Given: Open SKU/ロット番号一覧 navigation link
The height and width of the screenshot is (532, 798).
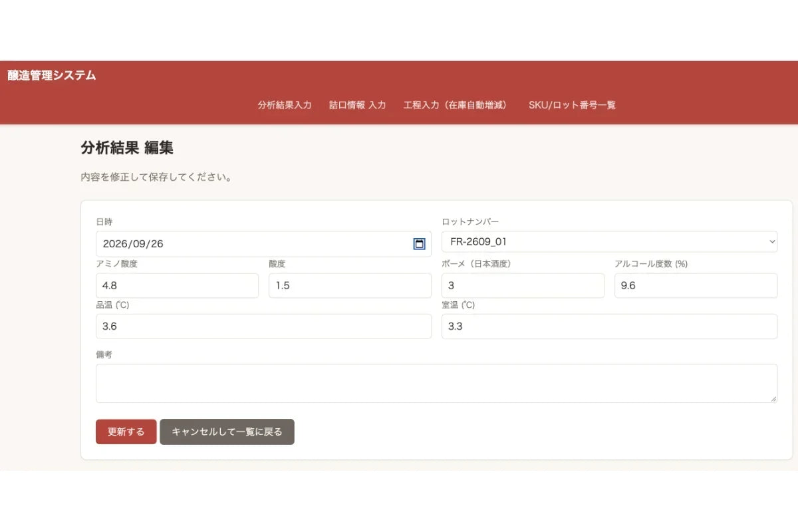Looking at the screenshot, I should [572, 105].
